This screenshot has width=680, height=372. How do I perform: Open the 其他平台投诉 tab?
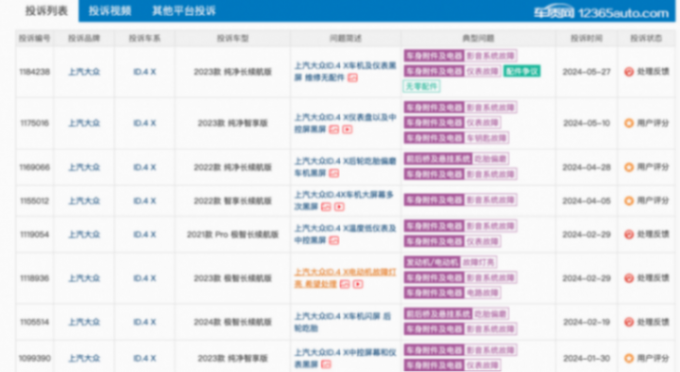pyautogui.click(x=184, y=11)
